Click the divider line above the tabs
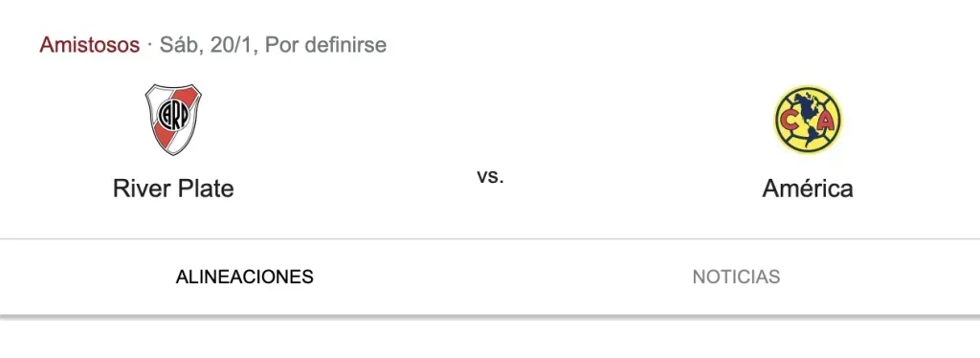This screenshot has width=980, height=358. pos(490,238)
